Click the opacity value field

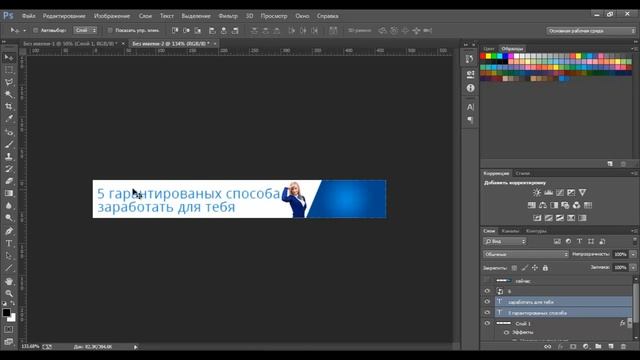point(620,254)
